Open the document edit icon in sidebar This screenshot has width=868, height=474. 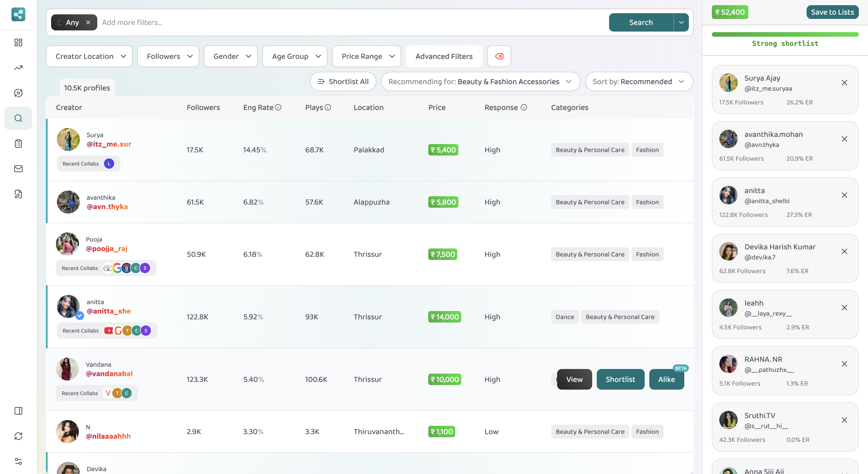coord(18,194)
